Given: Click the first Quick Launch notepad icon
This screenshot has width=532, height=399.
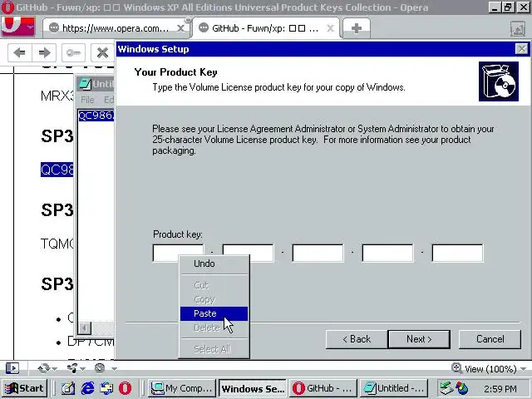Looking at the screenshot, I should [68, 388].
